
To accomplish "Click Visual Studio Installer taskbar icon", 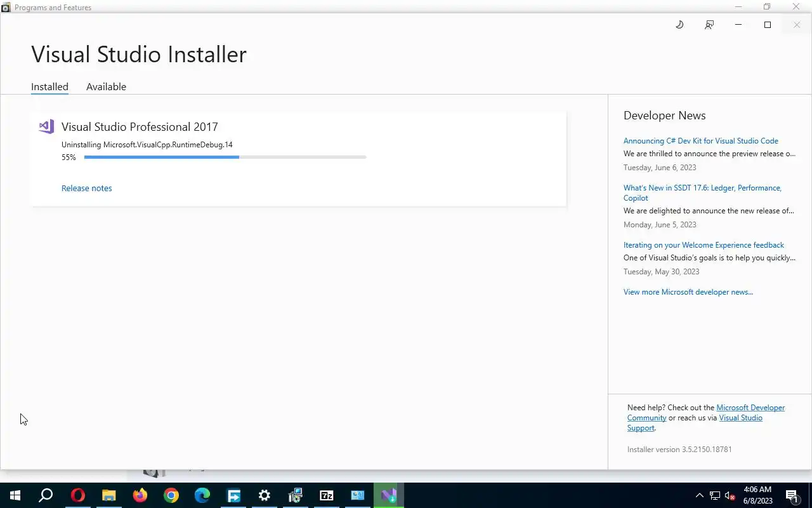I will coord(389,495).
